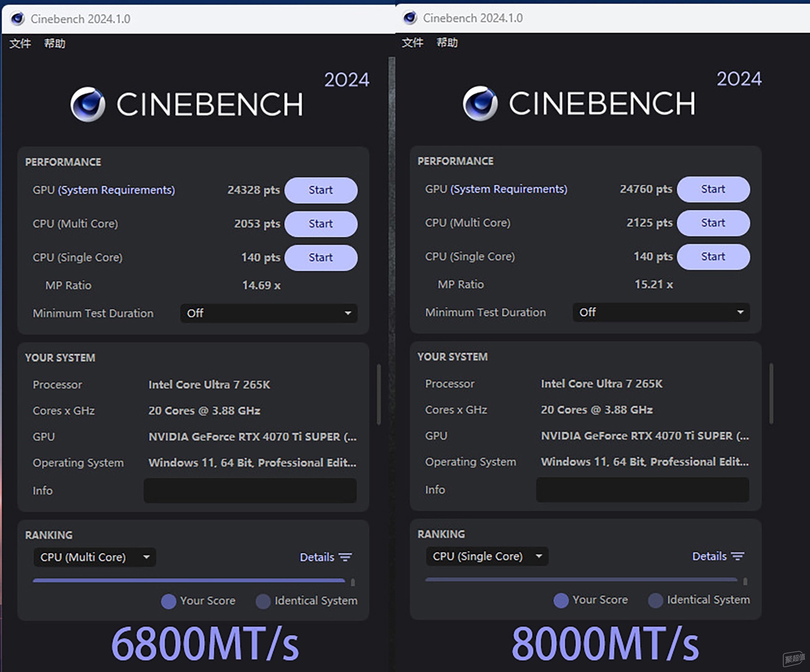Click the ranking list scroll handle in left window
This screenshot has height=672, width=810.
pos(353,583)
